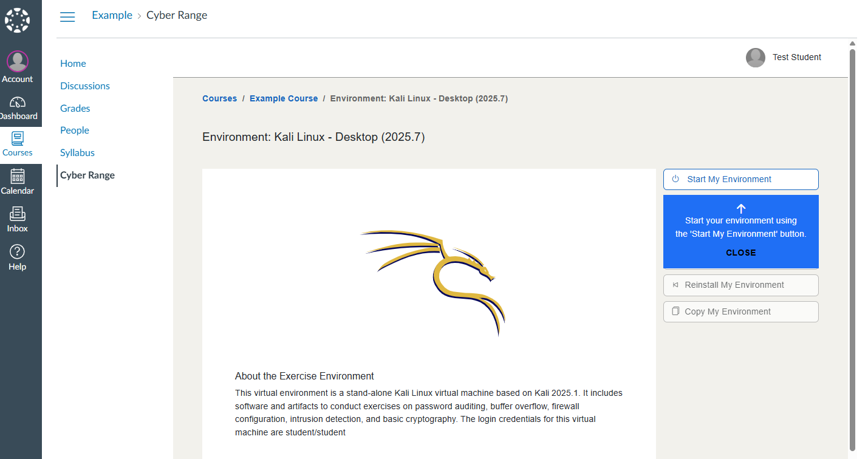
Task: Switch to the People page
Action: pyautogui.click(x=74, y=130)
